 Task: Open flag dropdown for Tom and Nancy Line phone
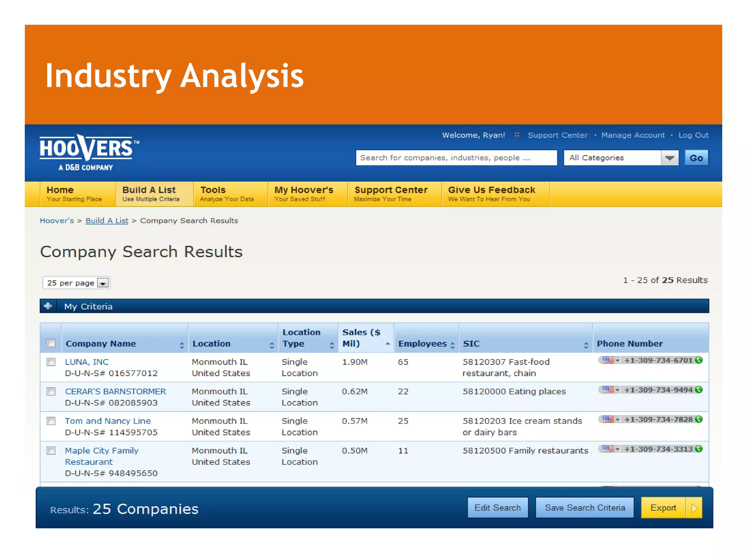(611, 419)
